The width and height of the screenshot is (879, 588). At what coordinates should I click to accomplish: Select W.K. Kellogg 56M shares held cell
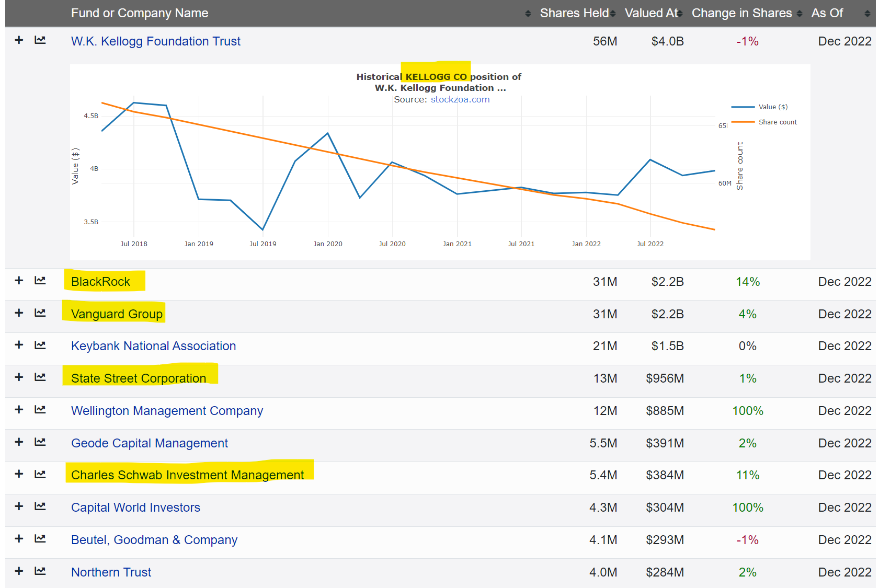605,41
